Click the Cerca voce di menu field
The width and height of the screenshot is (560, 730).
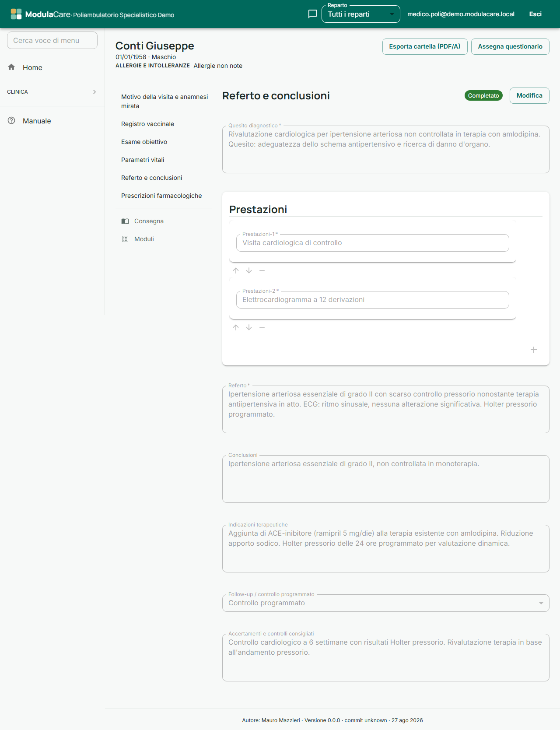coord(52,40)
